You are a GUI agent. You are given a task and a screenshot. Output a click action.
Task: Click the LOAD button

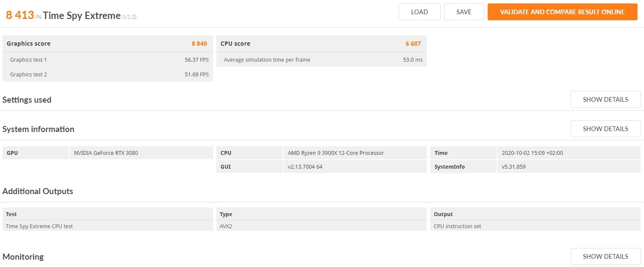coord(419,12)
